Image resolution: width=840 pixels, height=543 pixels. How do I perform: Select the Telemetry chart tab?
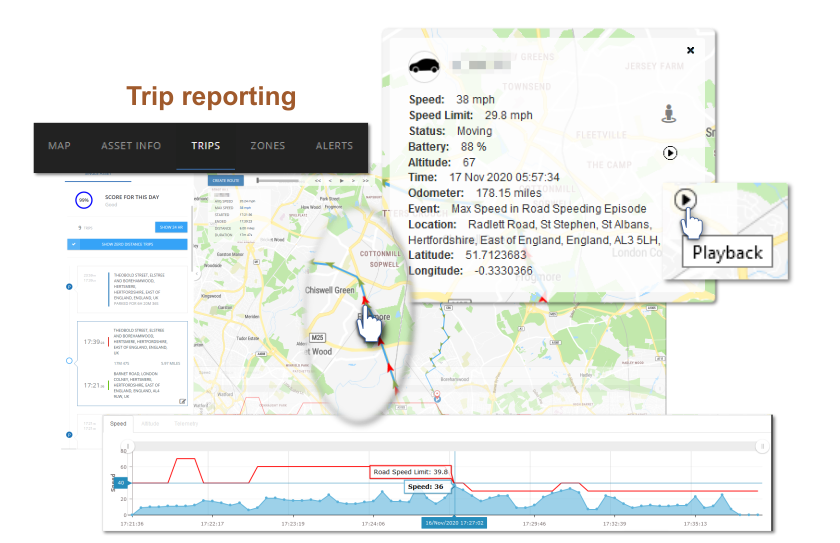[186, 424]
